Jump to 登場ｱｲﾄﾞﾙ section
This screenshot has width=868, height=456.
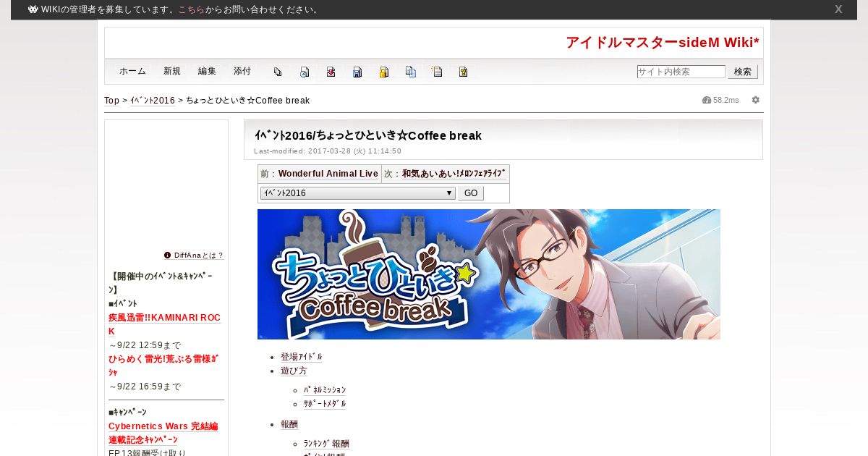[302, 357]
